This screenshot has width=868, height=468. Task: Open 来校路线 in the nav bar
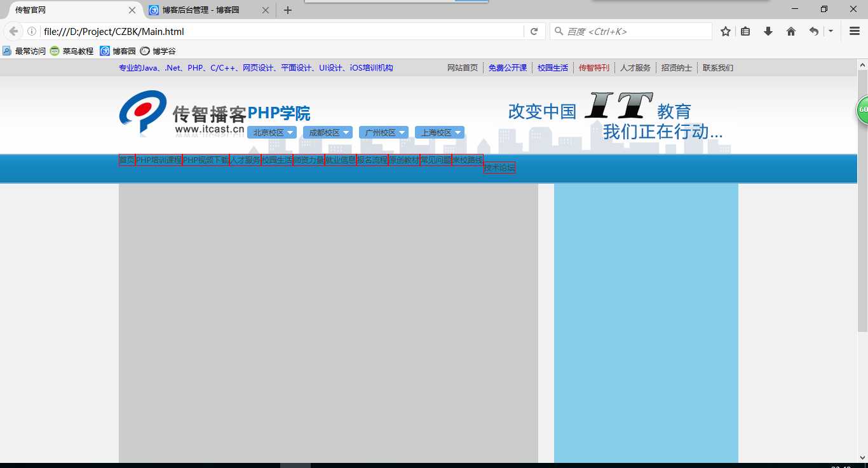click(468, 160)
